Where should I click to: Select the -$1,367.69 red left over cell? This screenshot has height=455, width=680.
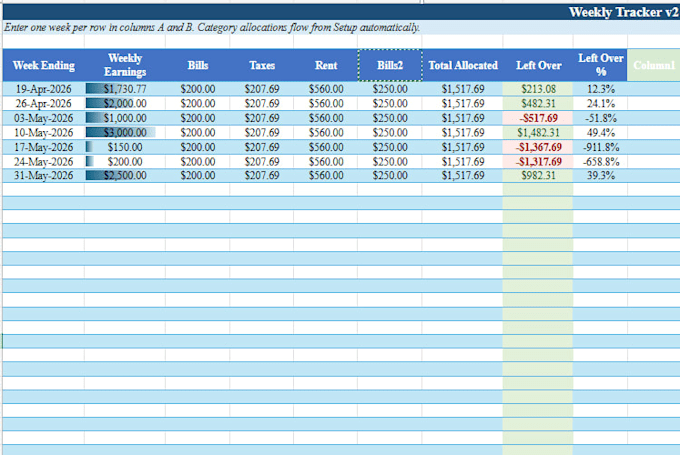click(x=538, y=147)
